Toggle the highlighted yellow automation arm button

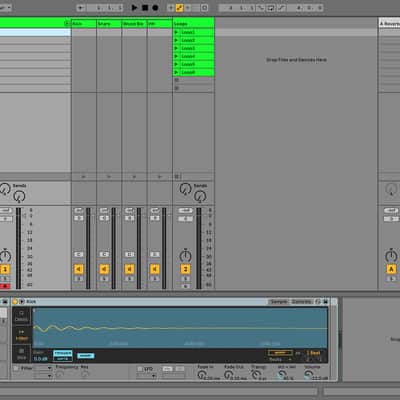(x=179, y=7)
